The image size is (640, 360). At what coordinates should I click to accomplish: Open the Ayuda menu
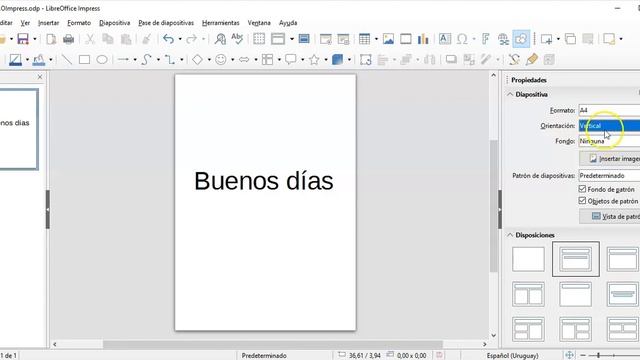[x=288, y=23]
